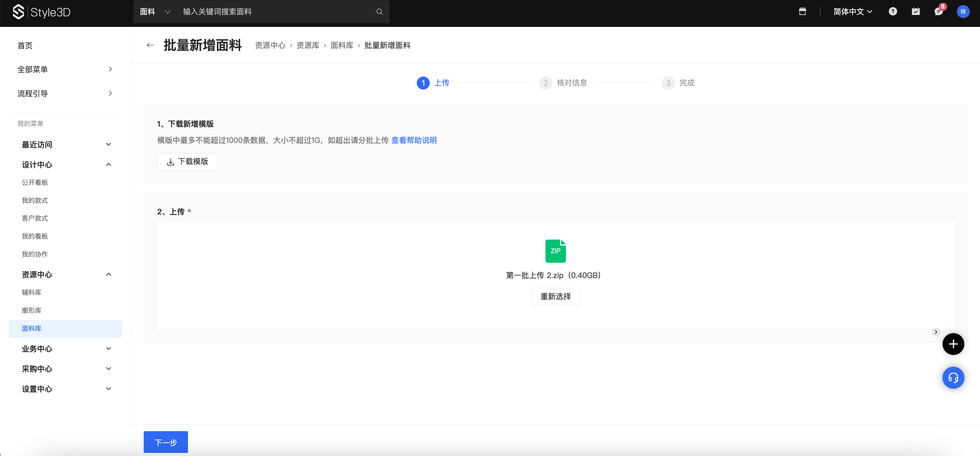The height and width of the screenshot is (456, 980).
Task: Click the help question mark icon
Action: pos(892,12)
